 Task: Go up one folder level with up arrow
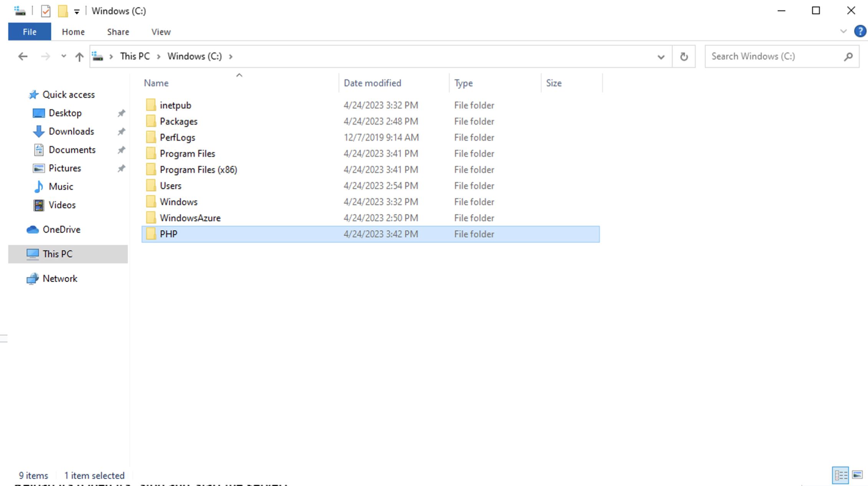[x=79, y=56]
